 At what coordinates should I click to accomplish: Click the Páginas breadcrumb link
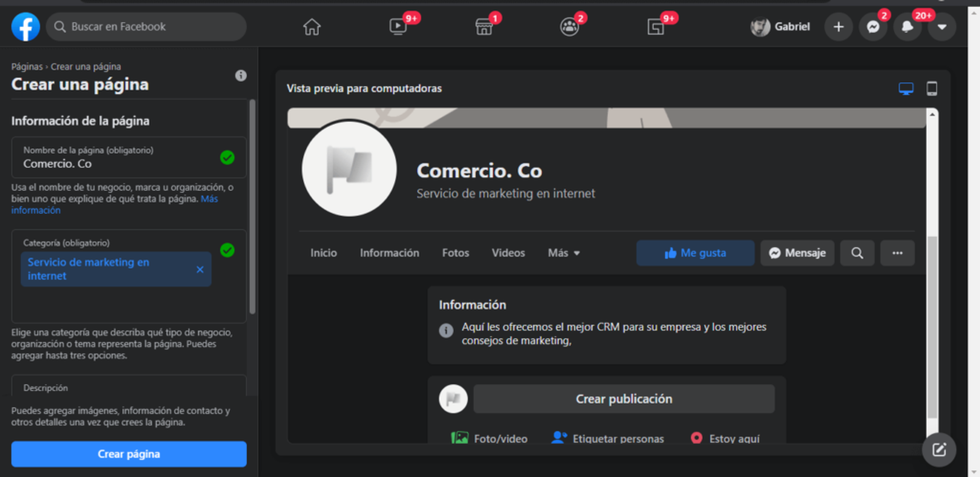tap(27, 67)
